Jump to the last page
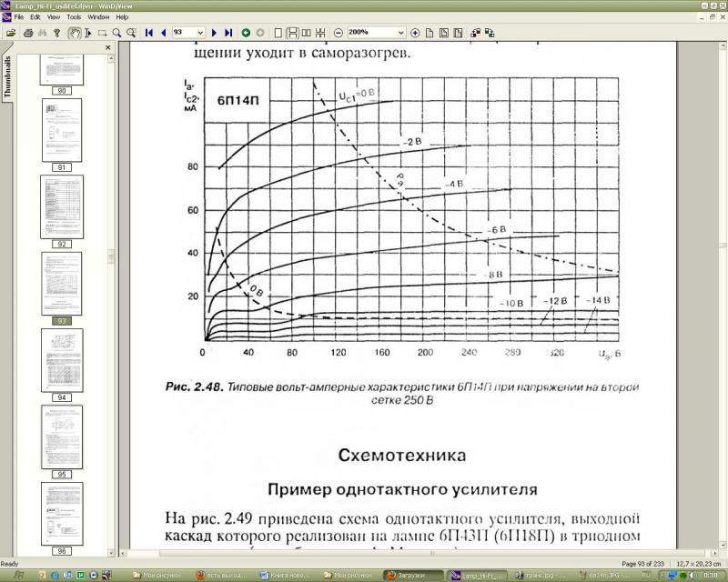 (228, 33)
